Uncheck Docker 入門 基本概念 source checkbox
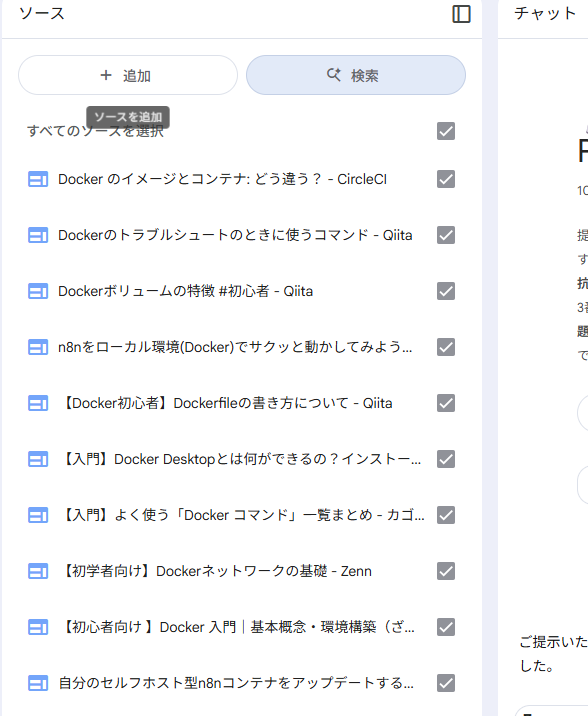Viewport: 588px width, 716px height. [446, 627]
